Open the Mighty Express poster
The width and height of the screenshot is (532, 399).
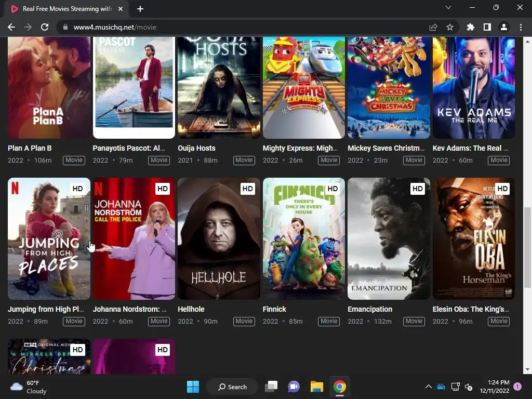click(x=303, y=87)
